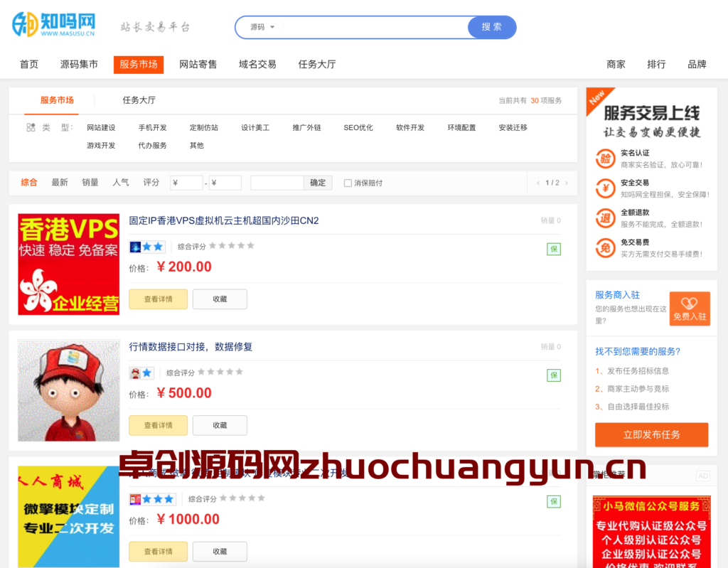Click 保 guarantee badge on ¥1000.00 listing
728x568 pixels.
coord(553,502)
